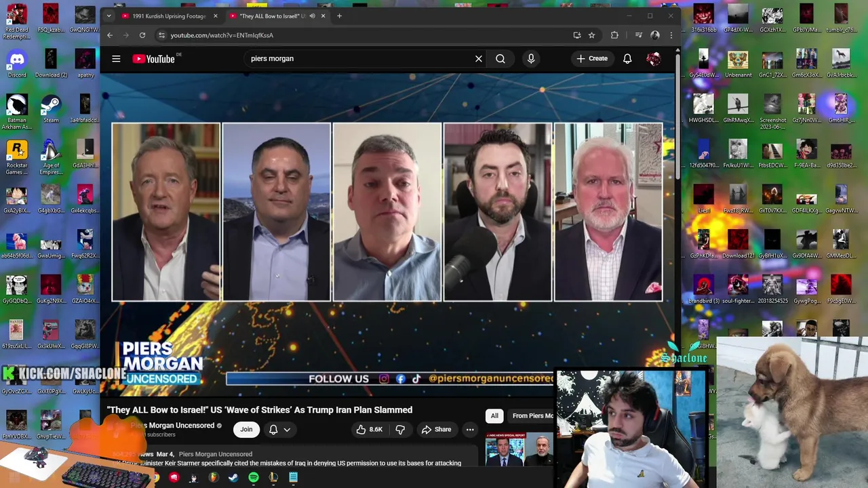Reload the page in Chrome

142,35
